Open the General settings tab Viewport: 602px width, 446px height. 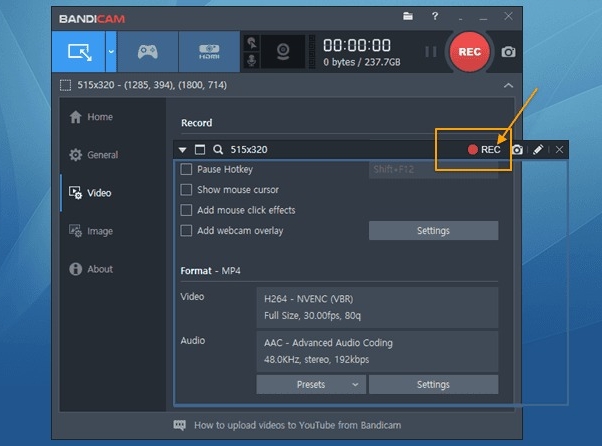pos(94,155)
